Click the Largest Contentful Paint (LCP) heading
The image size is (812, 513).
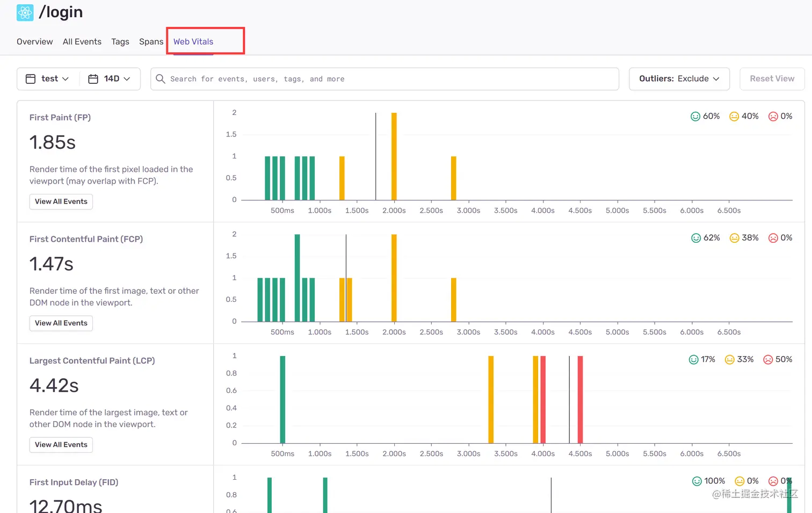pos(92,360)
